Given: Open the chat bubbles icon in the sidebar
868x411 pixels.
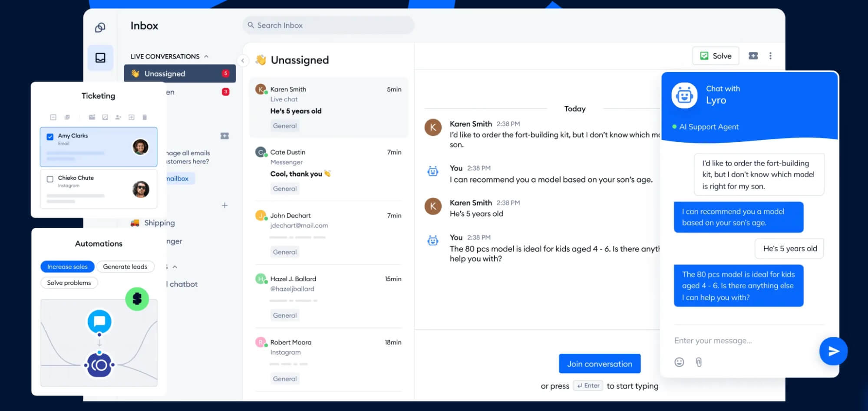Looking at the screenshot, I should pos(100,28).
